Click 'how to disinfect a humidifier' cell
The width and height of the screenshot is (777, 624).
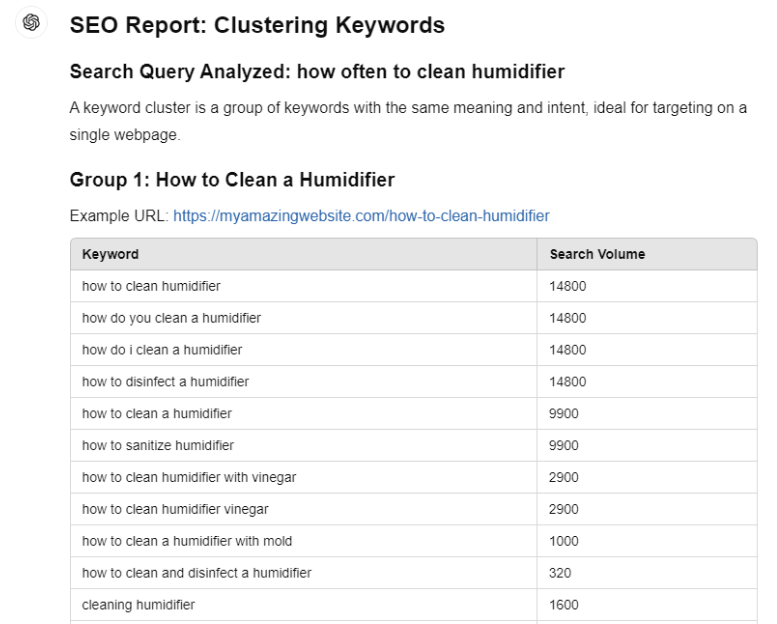click(304, 382)
